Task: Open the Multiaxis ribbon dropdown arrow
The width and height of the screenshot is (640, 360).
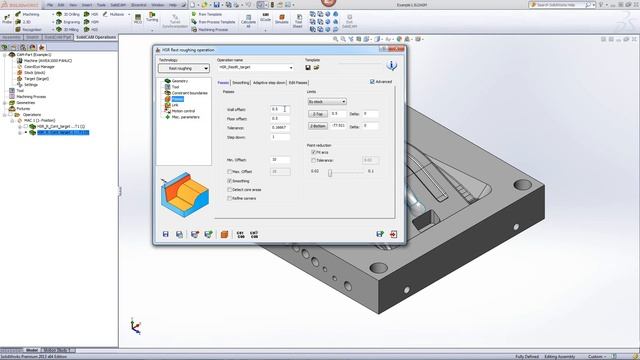Action: [x=129, y=14]
